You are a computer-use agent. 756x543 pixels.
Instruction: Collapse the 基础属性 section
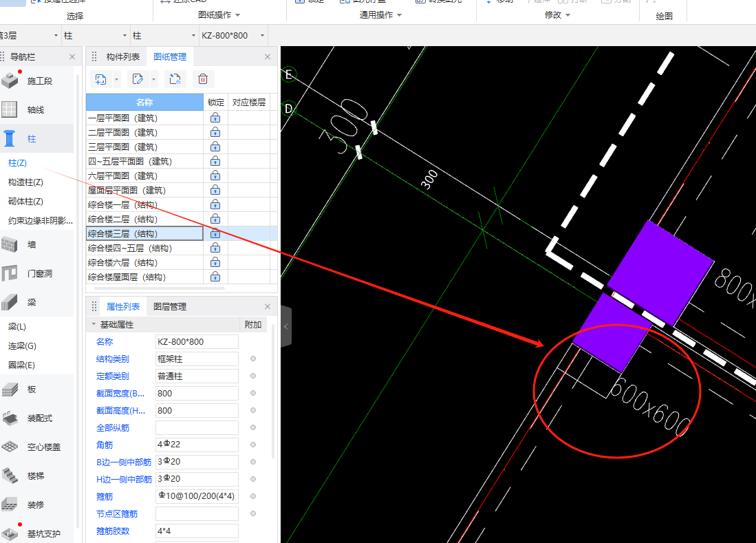94,325
